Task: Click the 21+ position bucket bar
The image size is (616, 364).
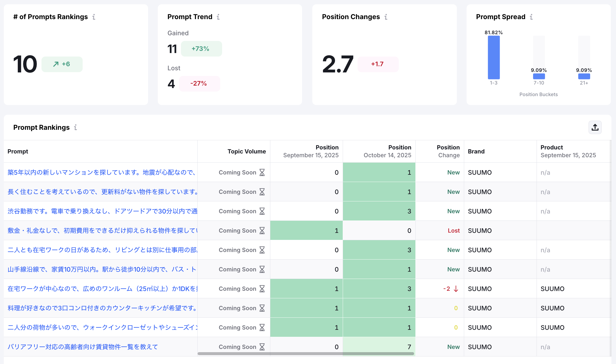Action: (584, 76)
